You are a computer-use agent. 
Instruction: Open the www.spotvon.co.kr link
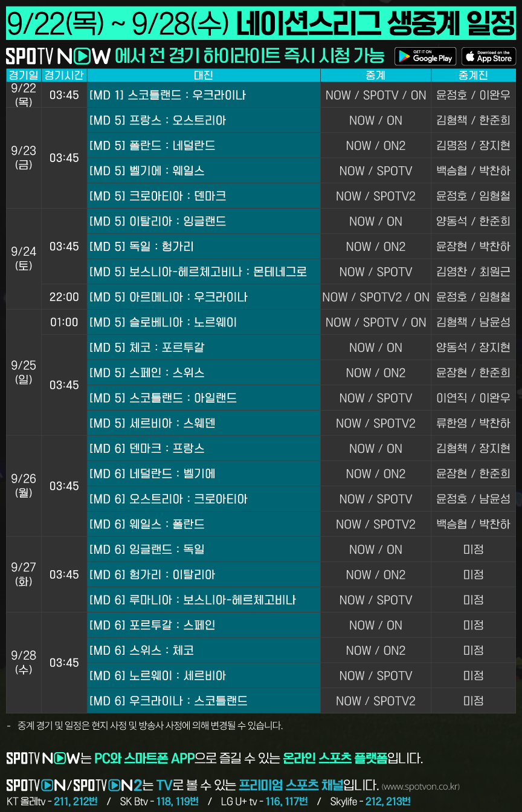(420, 787)
